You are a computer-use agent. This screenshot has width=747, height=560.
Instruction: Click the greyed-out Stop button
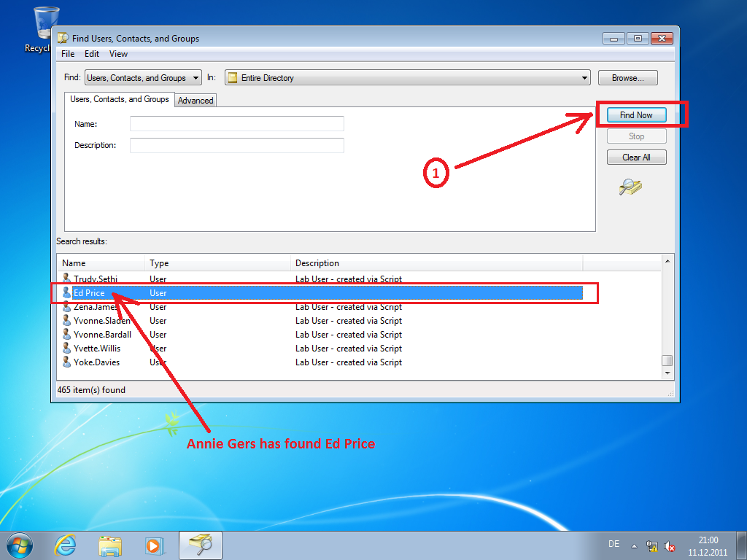coord(636,136)
